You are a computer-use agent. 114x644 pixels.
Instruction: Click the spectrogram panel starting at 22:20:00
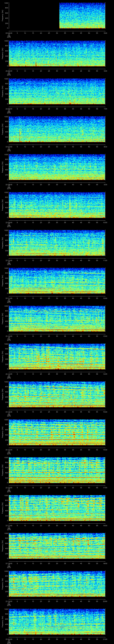pyautogui.click(x=57, y=621)
